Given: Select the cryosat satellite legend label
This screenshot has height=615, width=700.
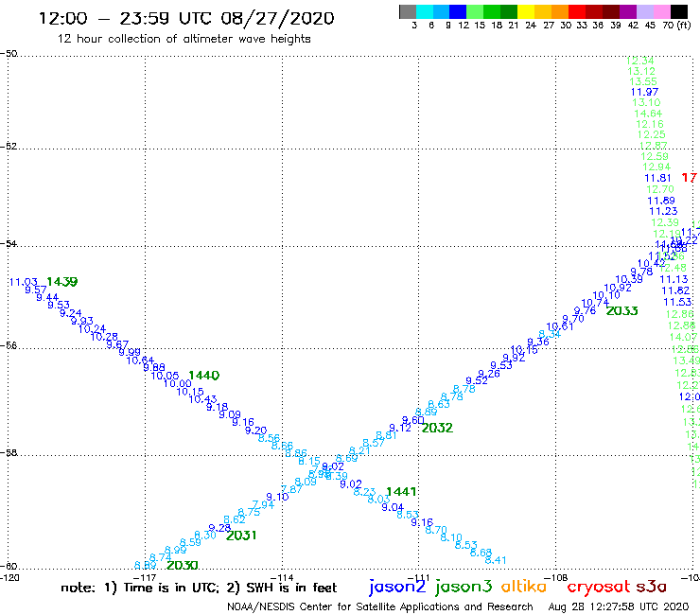Looking at the screenshot, I should pyautogui.click(x=599, y=588).
